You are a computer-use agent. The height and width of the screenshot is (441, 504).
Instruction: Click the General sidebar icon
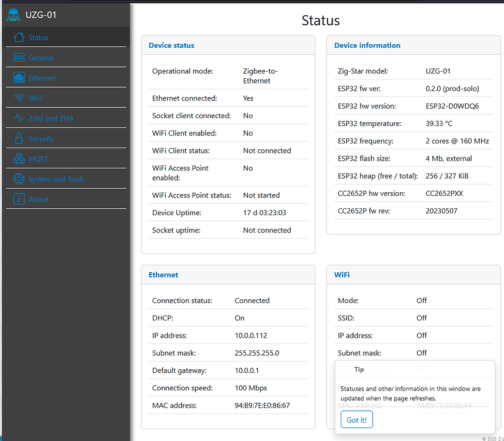18,57
